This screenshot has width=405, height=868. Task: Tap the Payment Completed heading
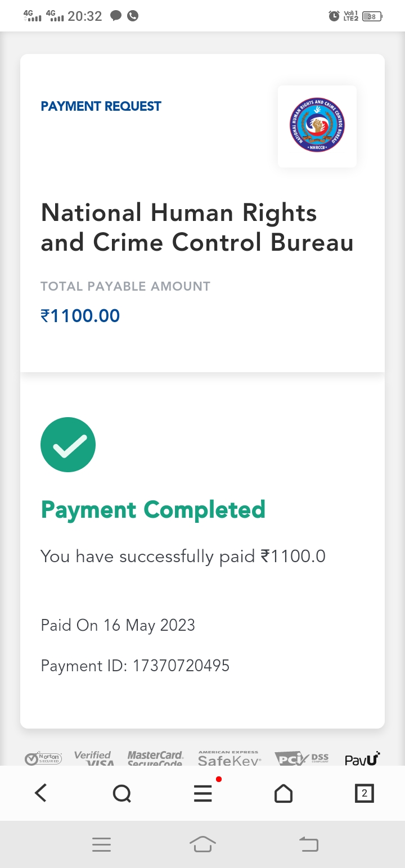pyautogui.click(x=153, y=510)
